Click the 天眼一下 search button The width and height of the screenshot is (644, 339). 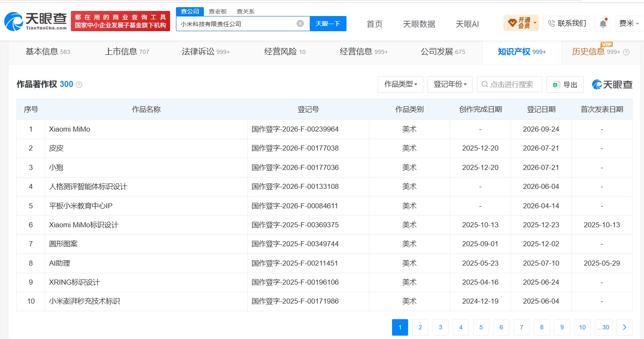click(328, 24)
